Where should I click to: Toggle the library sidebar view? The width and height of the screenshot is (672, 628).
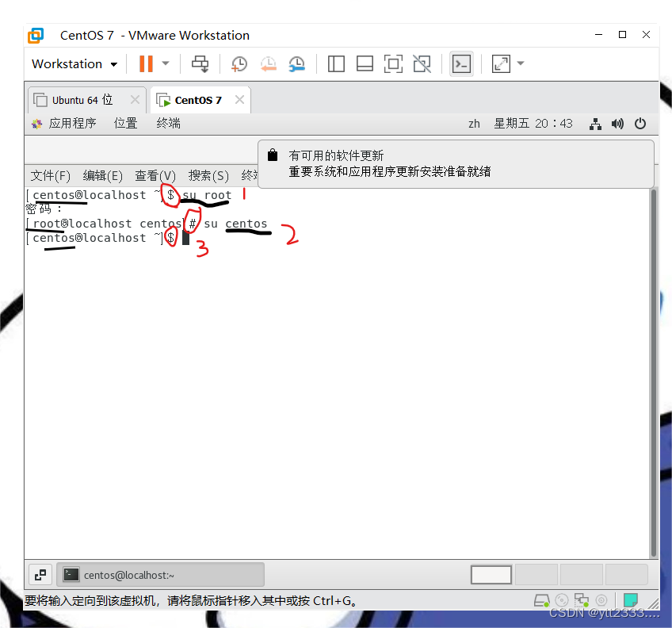click(x=336, y=64)
